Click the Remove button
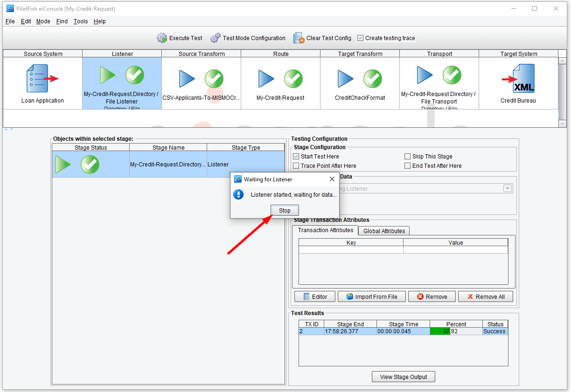 (x=432, y=297)
